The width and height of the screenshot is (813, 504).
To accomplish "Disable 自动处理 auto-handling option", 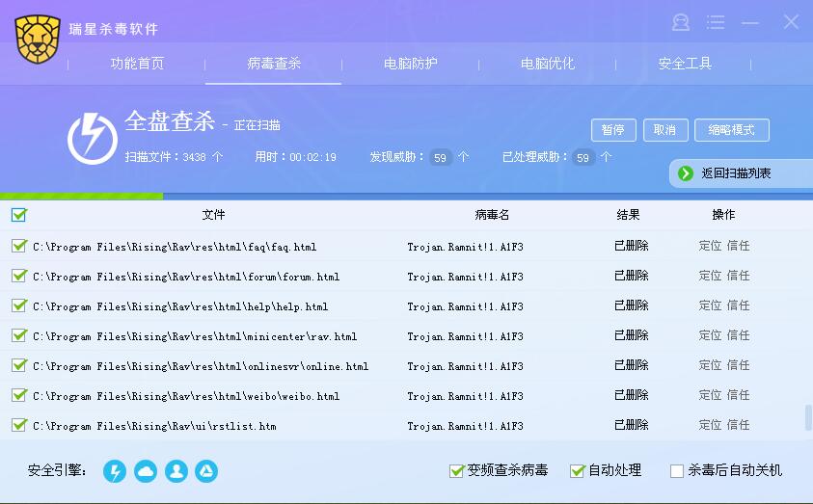I will [x=577, y=471].
